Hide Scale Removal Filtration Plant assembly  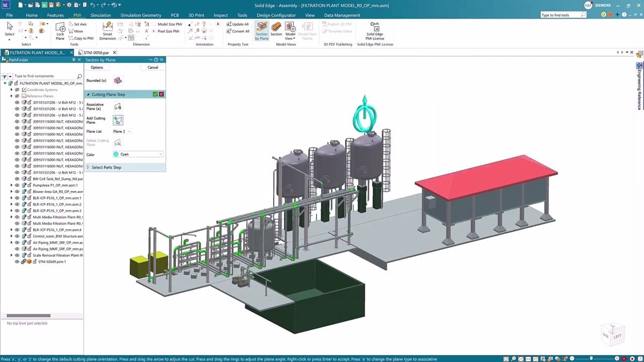click(x=17, y=255)
